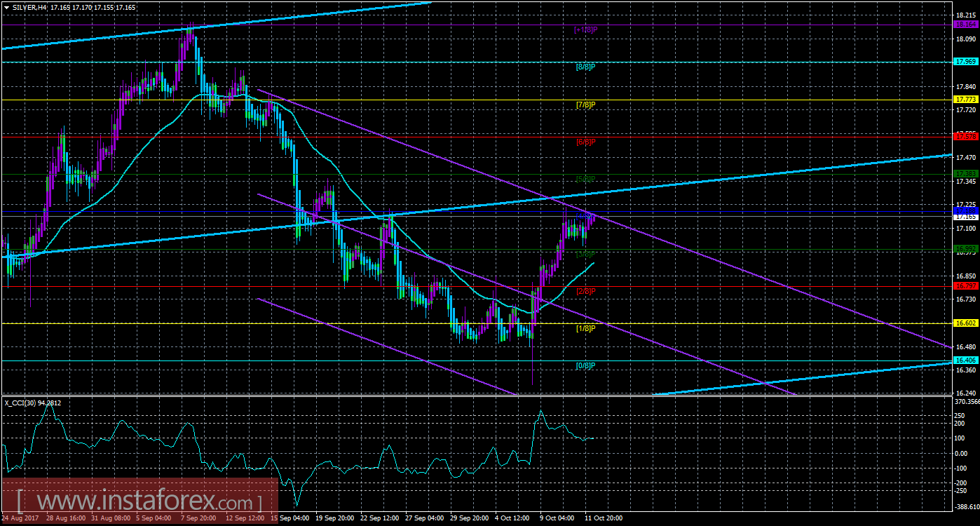Click the red 17.578 price tag
Viewport: 980px width, 526px height.
click(966, 135)
